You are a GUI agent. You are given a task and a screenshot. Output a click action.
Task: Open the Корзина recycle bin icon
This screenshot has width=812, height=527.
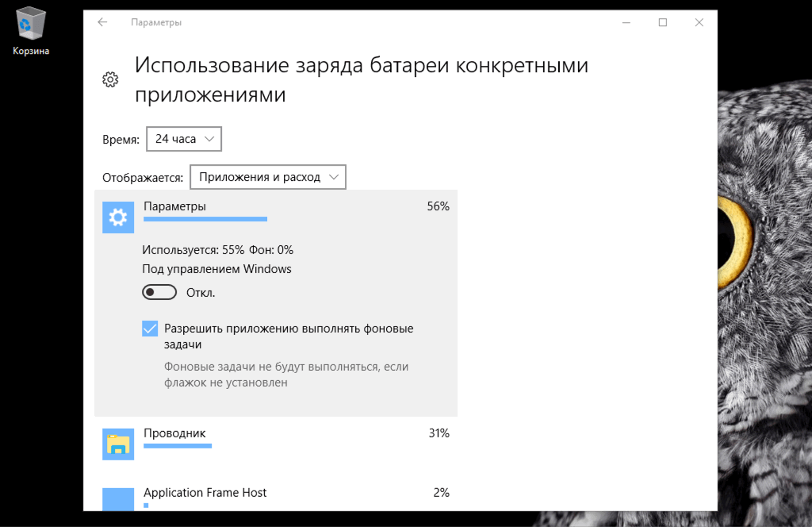point(31,31)
